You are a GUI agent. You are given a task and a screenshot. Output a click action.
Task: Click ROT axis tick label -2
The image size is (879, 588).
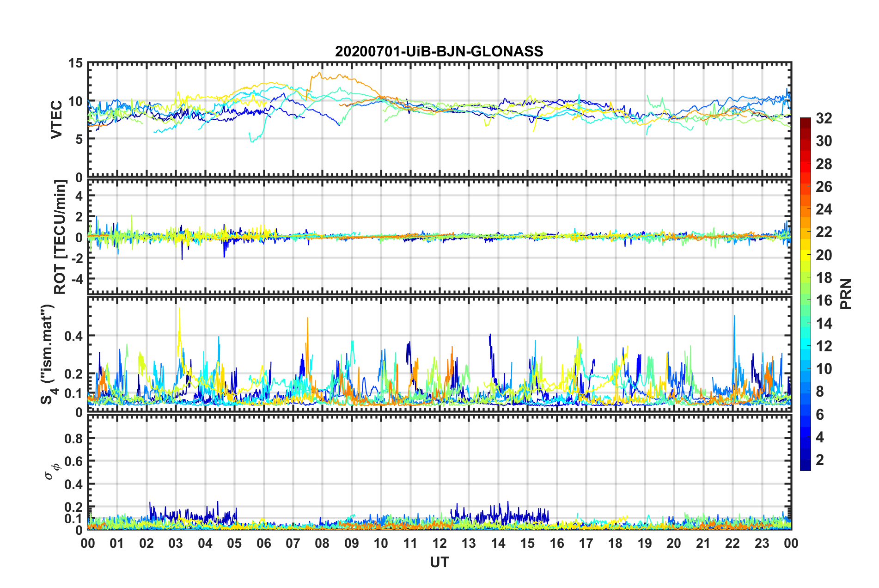pyautogui.click(x=76, y=258)
